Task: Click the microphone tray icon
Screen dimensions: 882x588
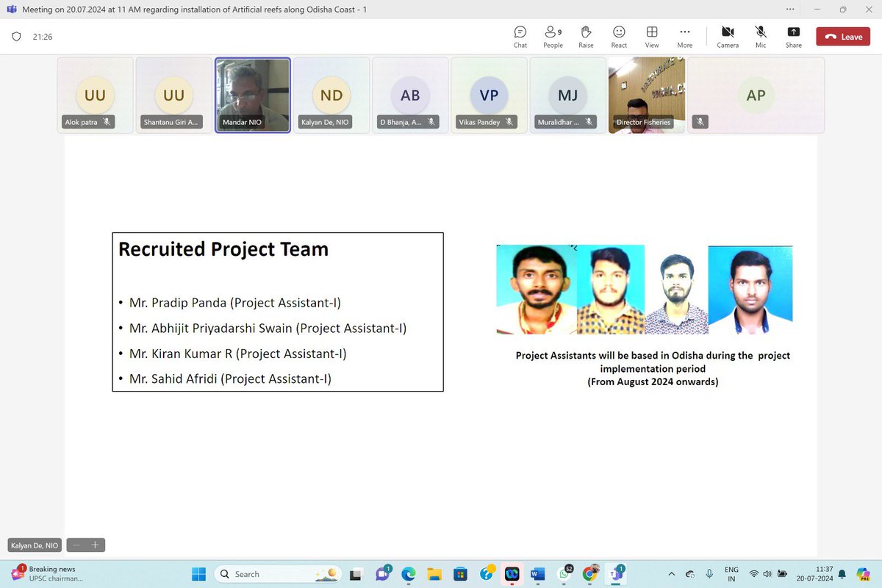Action: [x=709, y=573]
